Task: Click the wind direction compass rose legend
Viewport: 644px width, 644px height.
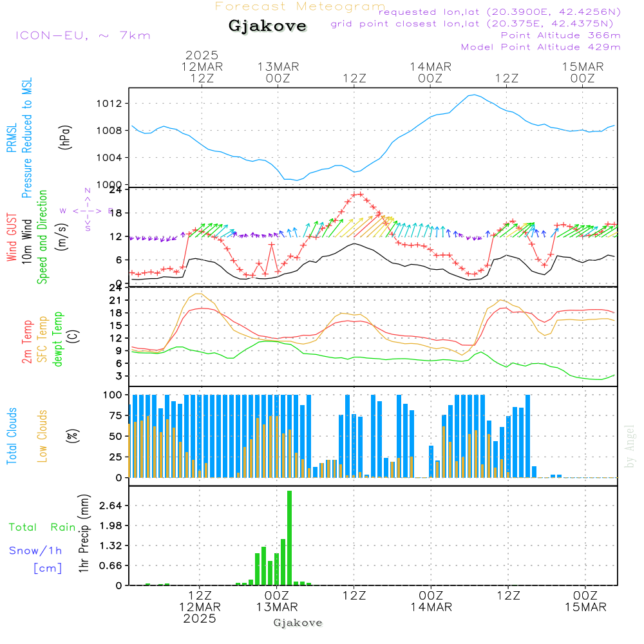Action: [x=87, y=210]
